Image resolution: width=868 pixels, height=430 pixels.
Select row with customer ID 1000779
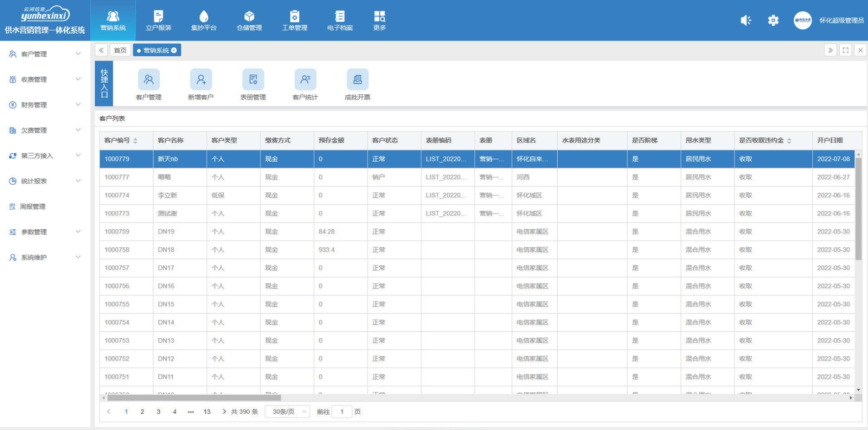point(477,159)
